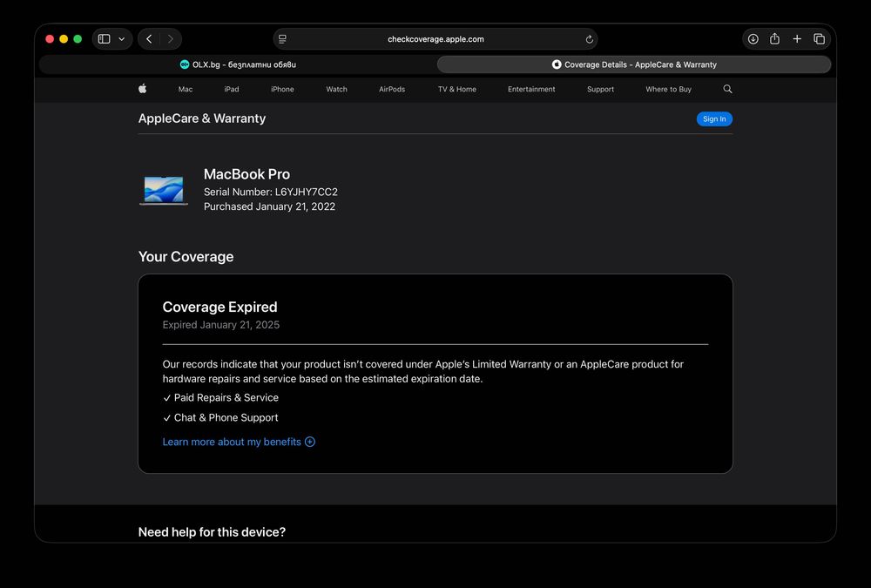Click the yellow minimize window button
871x588 pixels.
[x=64, y=39]
